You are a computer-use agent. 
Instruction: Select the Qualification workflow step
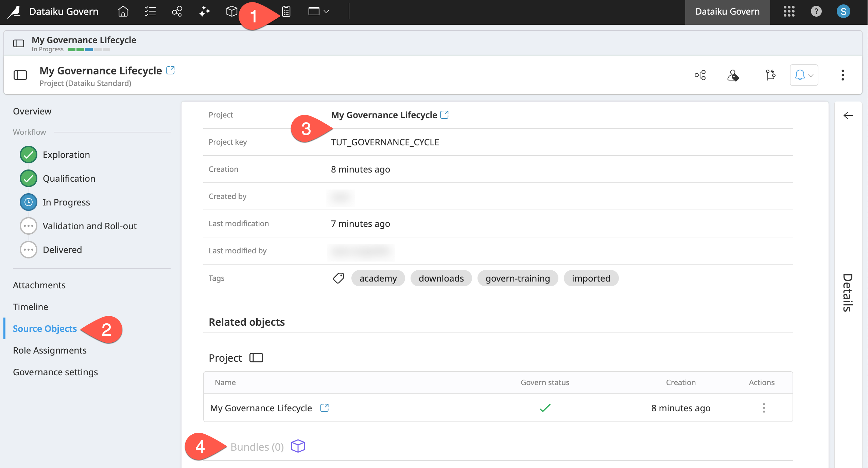(x=69, y=178)
